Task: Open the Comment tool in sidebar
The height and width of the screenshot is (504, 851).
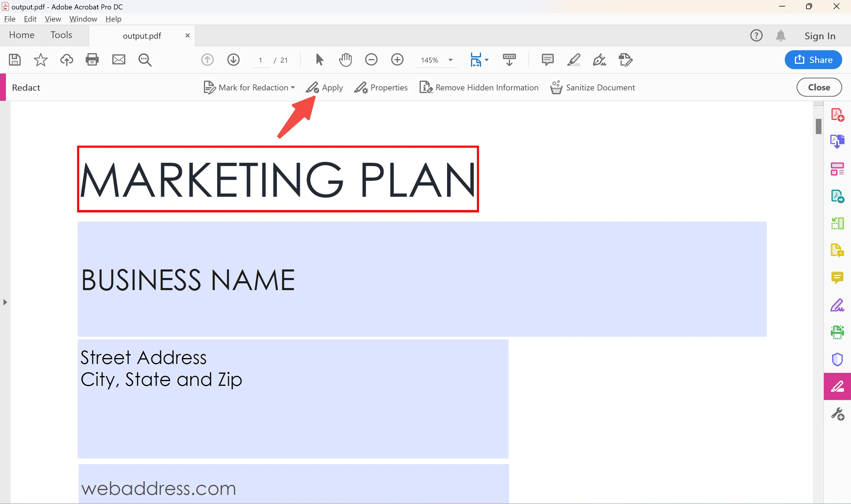Action: point(837,277)
